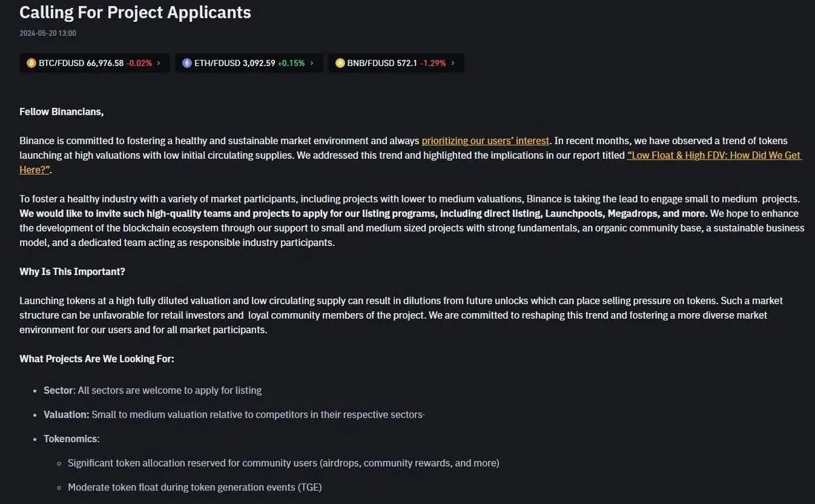The width and height of the screenshot is (815, 504).
Task: Follow the "prioritizing our users' interest" link
Action: pos(485,141)
